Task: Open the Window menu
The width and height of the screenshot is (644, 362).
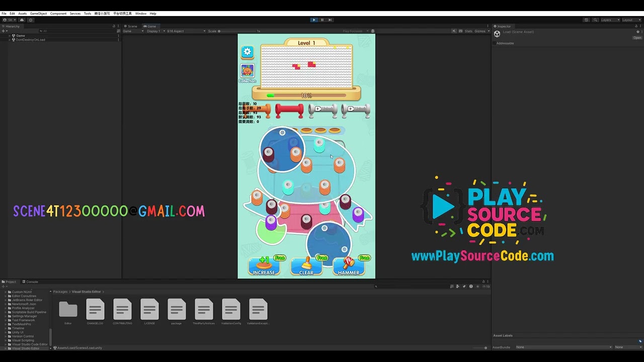Action: (141, 14)
